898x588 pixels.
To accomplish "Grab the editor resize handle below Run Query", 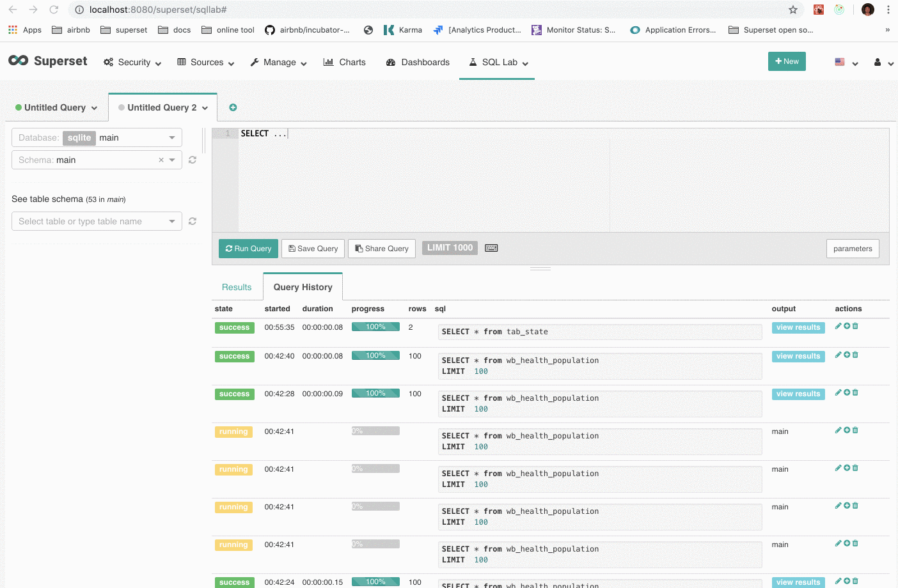I will [540, 268].
